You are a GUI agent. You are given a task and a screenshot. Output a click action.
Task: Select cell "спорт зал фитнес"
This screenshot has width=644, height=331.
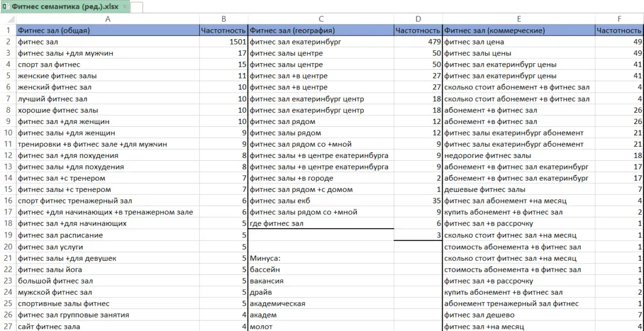point(108,64)
